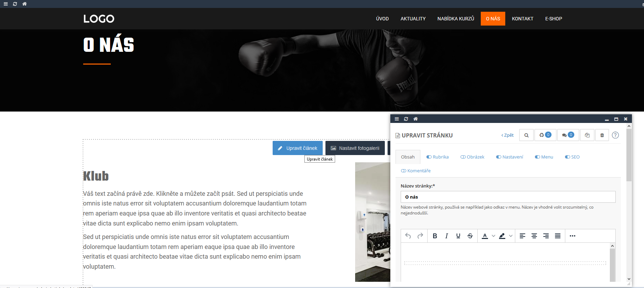Click the home icon in panel header
The image size is (644, 288).
point(416,119)
